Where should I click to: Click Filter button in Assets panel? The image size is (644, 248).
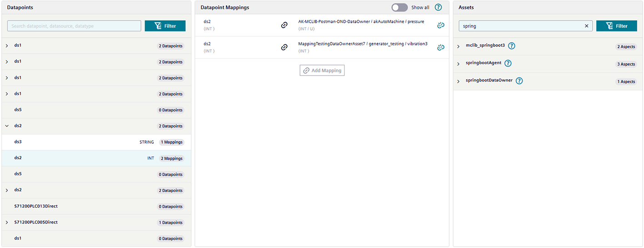point(616,26)
